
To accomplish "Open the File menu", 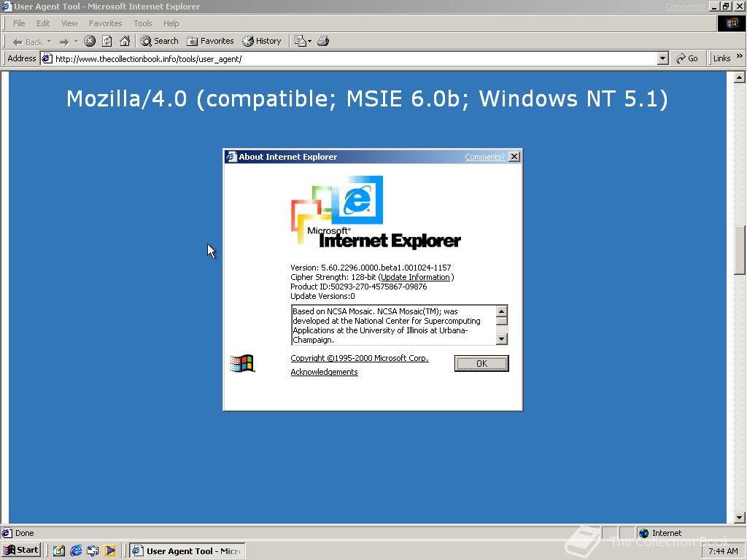I will click(x=19, y=23).
